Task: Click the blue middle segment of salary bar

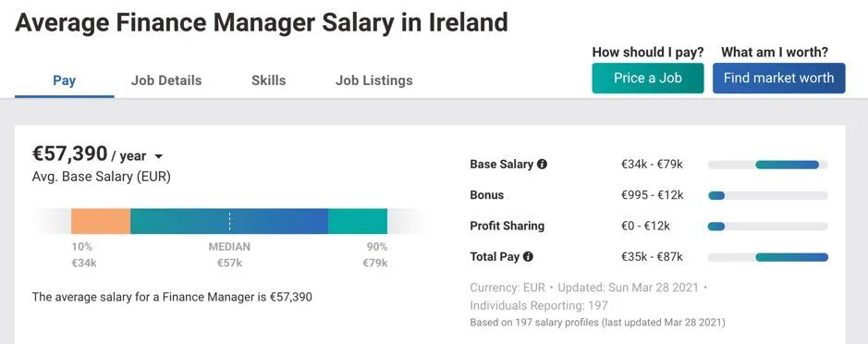Action: pyautogui.click(x=229, y=222)
